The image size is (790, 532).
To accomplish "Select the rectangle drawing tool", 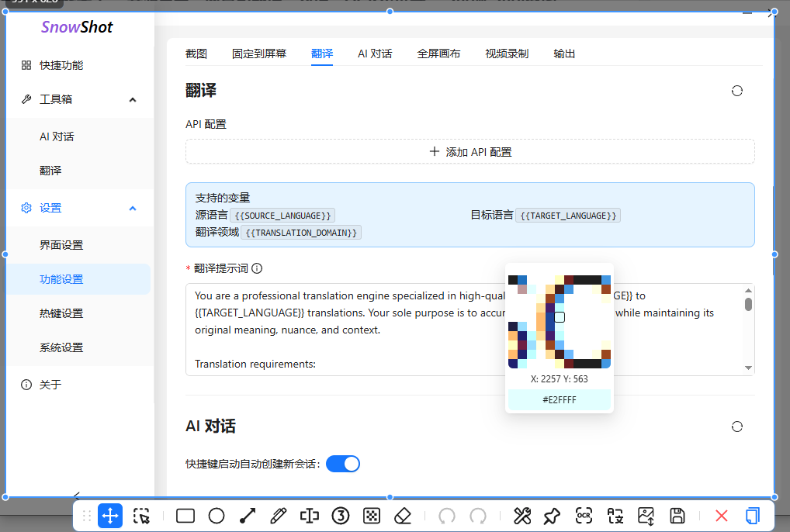I will pos(185,516).
